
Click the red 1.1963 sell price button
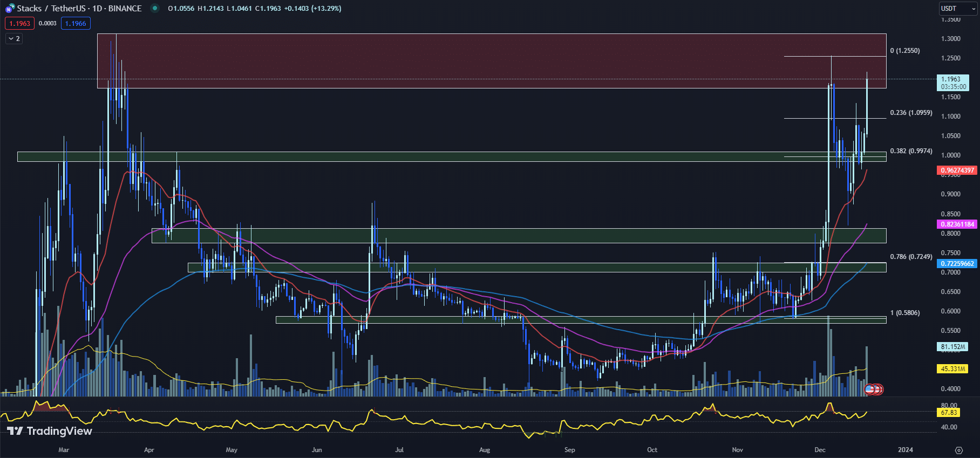coord(19,23)
